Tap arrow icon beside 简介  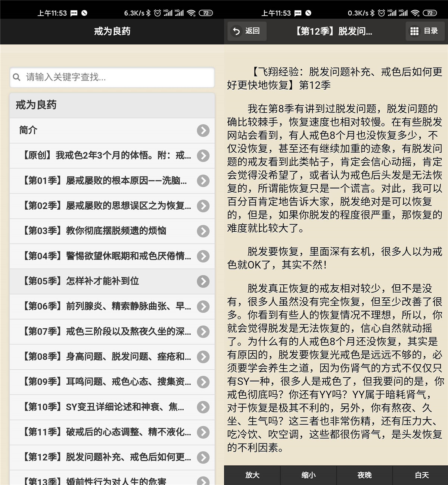point(203,131)
